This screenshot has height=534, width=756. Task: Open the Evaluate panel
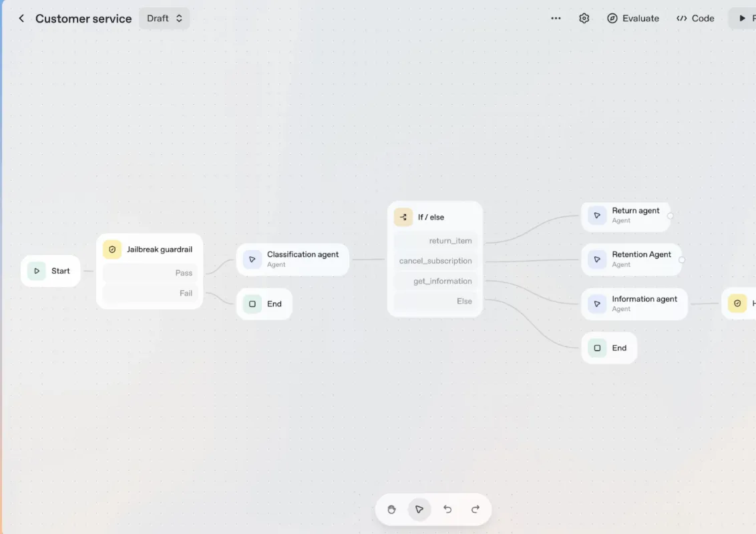[x=632, y=18]
